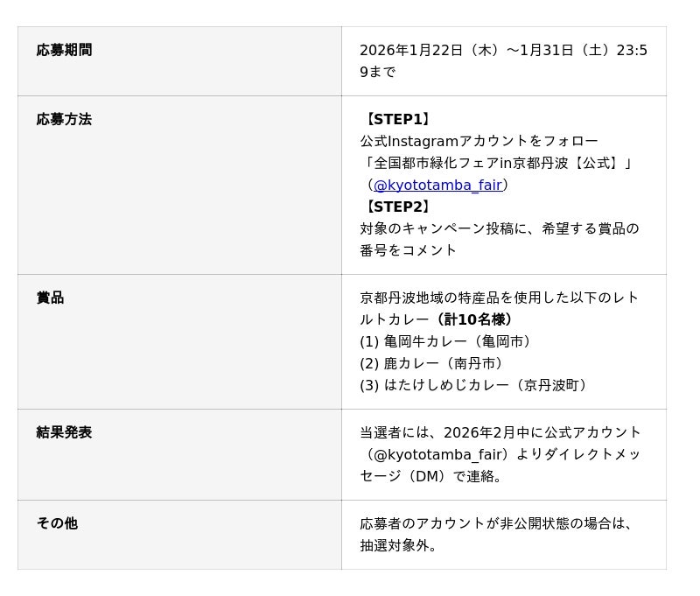Click the その他 row header
The height and width of the screenshot is (596, 700).
(57, 523)
